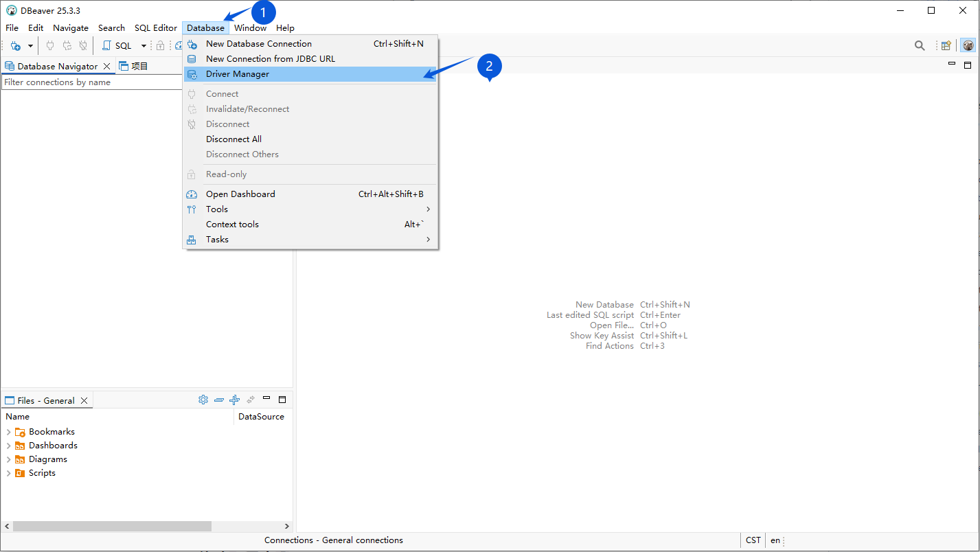Open the new connection toolbar dropdown arrow
Image resolution: width=980 pixels, height=552 pixels.
click(30, 46)
